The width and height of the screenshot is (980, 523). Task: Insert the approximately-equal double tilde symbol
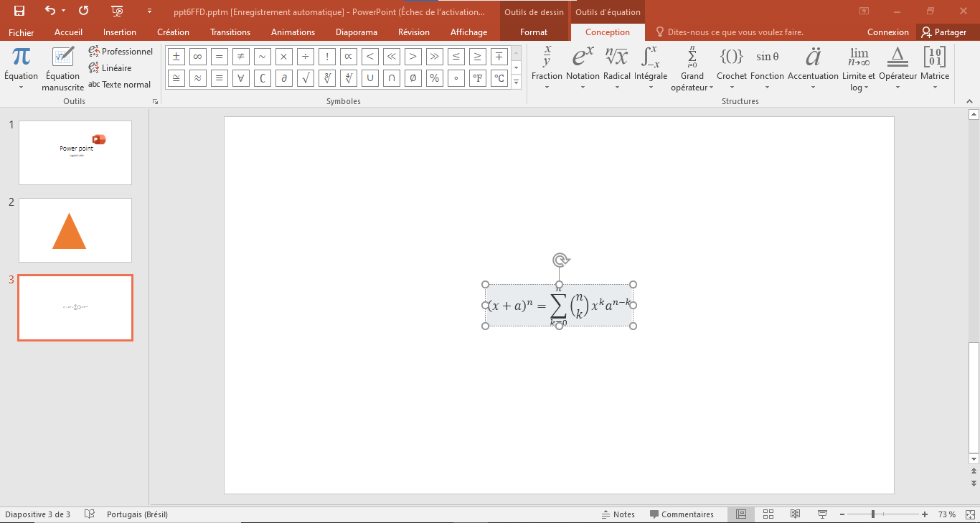(198, 78)
